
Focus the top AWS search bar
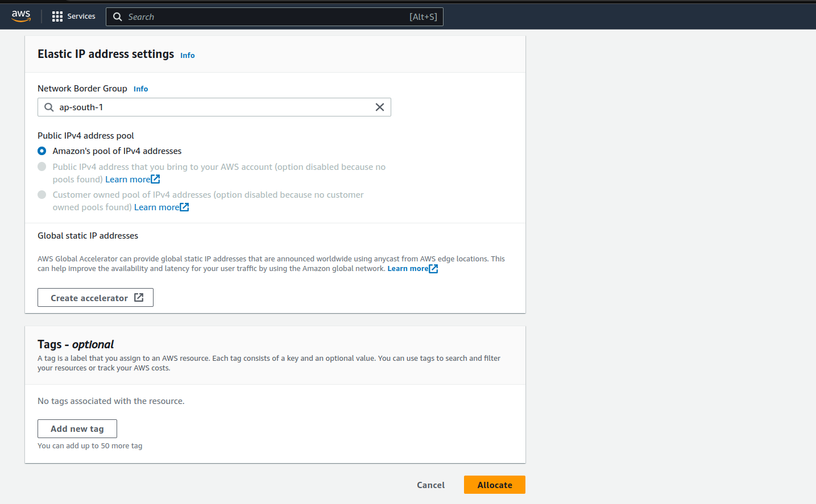pyautogui.click(x=275, y=17)
